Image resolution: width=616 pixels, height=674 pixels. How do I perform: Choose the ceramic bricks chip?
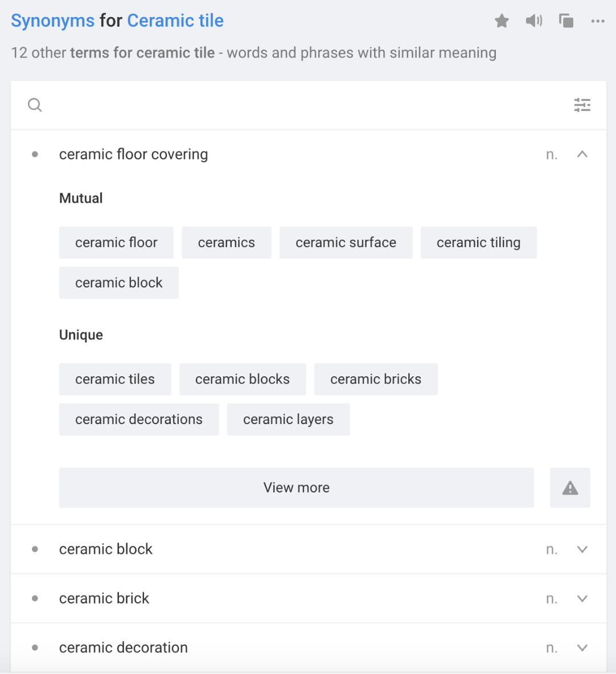click(x=376, y=379)
